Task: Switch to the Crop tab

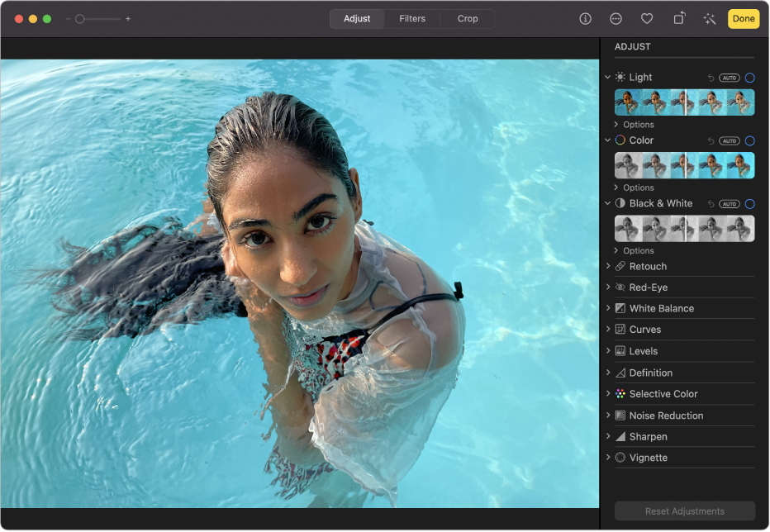Action: click(468, 18)
